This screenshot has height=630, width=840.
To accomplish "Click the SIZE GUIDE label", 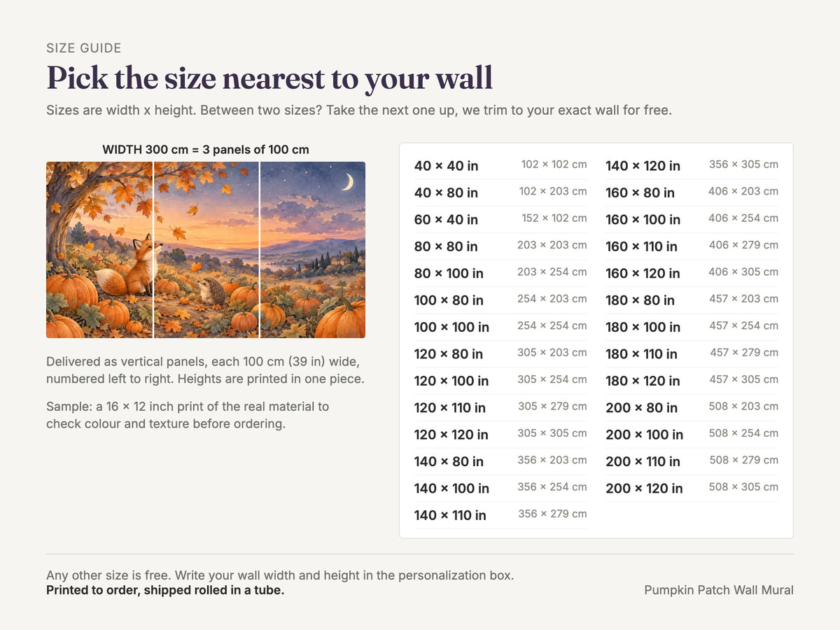I will (84, 48).
